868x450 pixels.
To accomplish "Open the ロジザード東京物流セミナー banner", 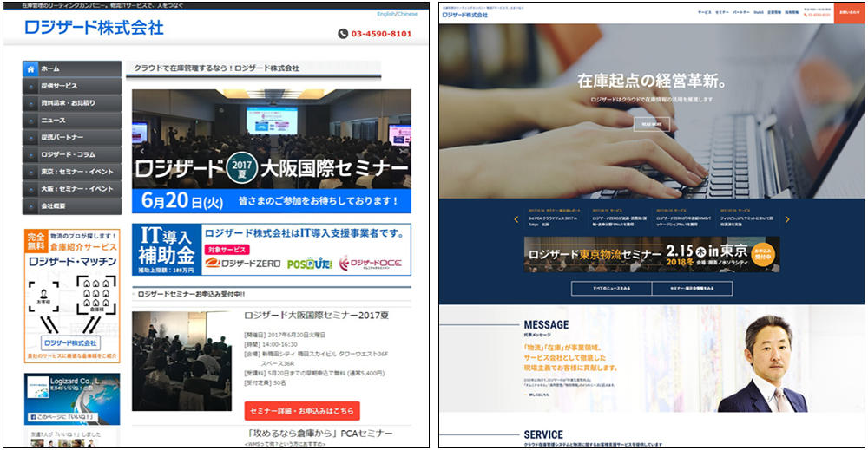I will (651, 253).
